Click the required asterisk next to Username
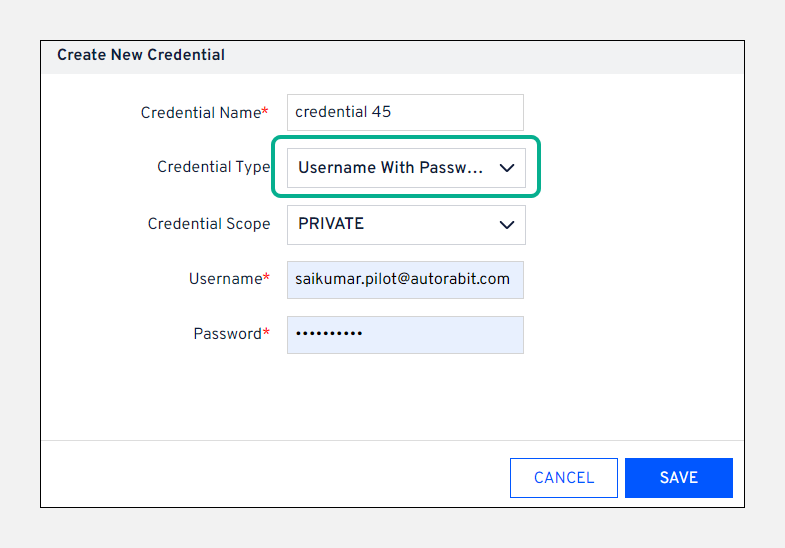This screenshot has height=548, width=785. (x=267, y=277)
